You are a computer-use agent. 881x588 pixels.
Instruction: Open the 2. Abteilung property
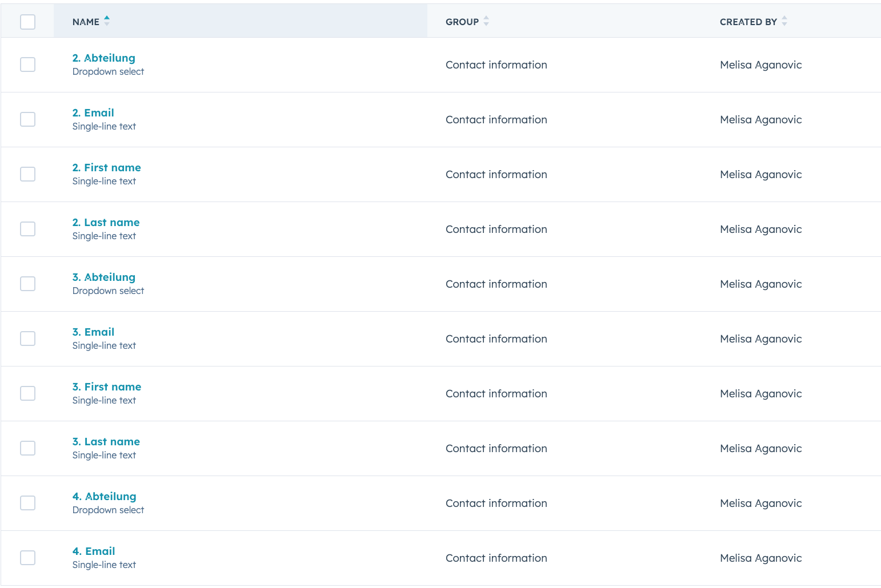pyautogui.click(x=103, y=58)
